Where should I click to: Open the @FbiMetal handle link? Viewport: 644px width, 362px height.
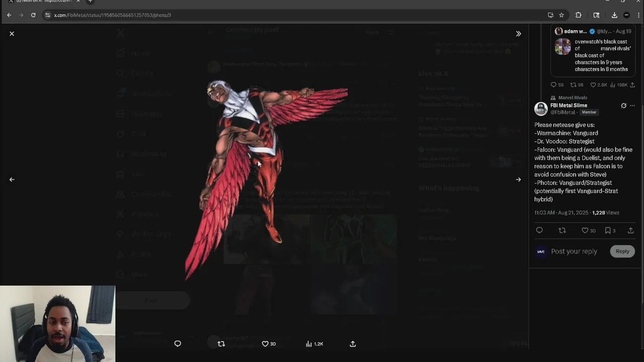point(562,113)
